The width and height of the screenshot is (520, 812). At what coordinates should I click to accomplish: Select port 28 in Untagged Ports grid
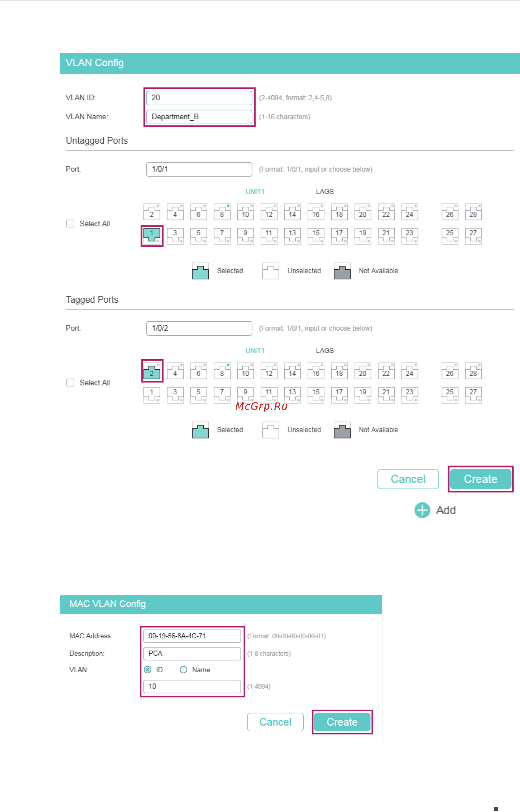473,212
